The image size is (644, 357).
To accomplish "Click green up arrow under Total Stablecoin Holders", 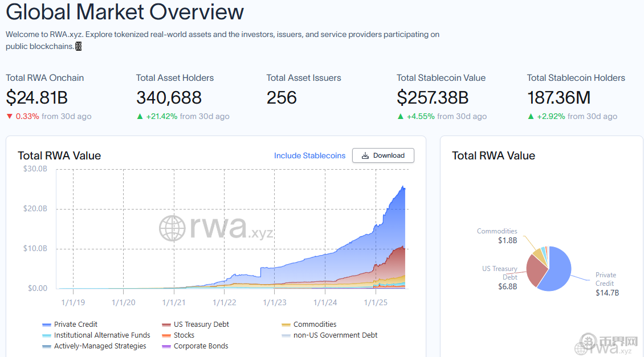I will (x=531, y=116).
